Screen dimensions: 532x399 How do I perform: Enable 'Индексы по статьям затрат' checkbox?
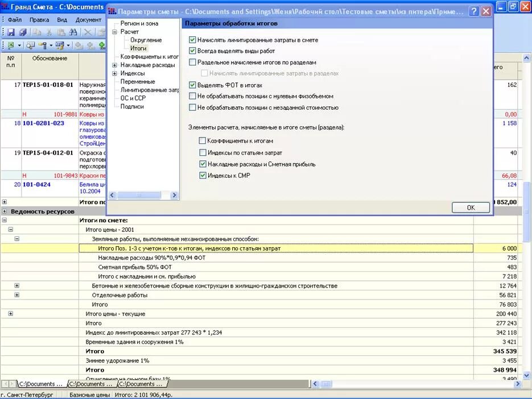tap(203, 152)
